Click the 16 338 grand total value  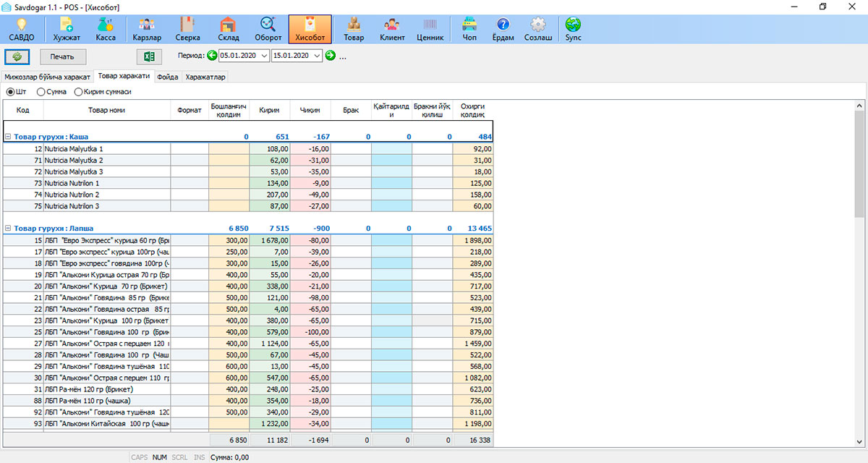tap(473, 440)
